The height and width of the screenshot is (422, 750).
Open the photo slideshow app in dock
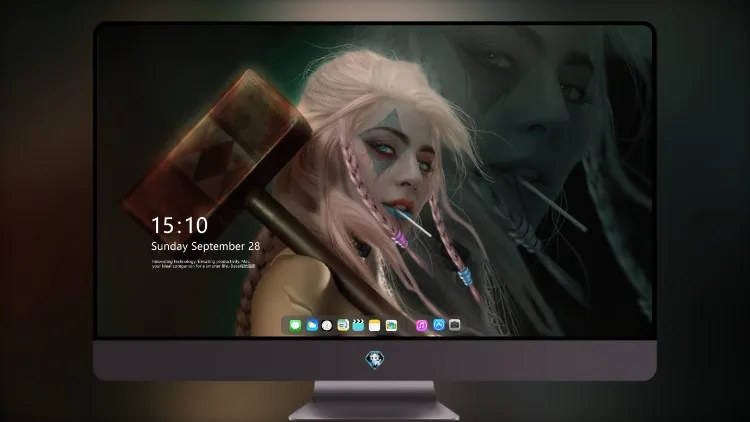391,325
